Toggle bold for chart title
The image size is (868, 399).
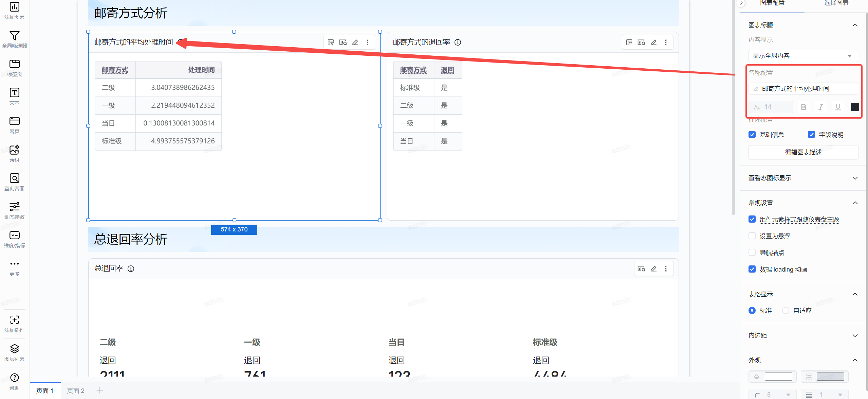coord(804,107)
